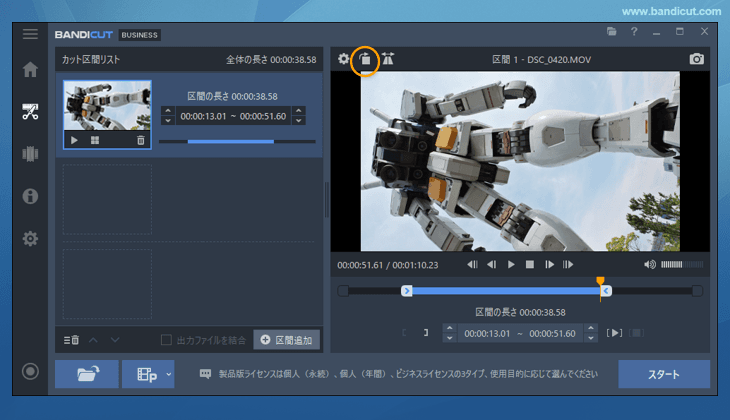Viewport: 730px width, 420px height.
Task: Open segment settings gear above preview
Action: (344, 59)
